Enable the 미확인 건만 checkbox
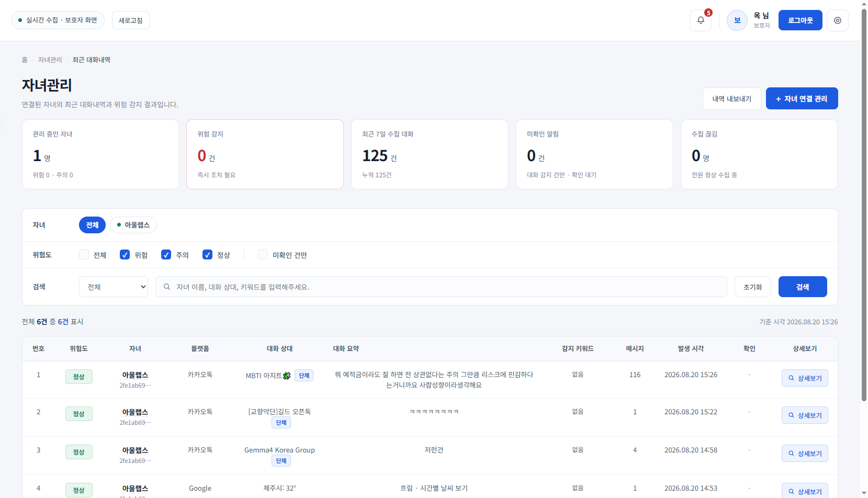This screenshot has height=498, width=868. [x=263, y=255]
